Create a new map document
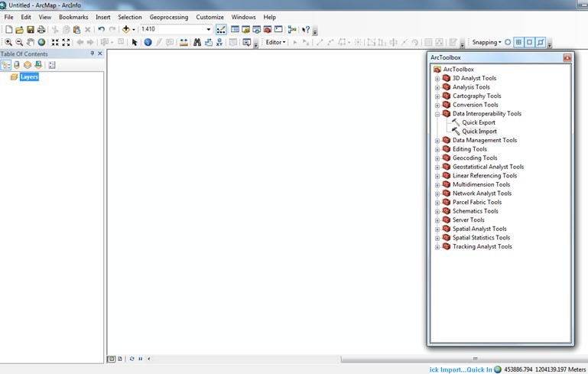588x374 pixels. point(8,29)
